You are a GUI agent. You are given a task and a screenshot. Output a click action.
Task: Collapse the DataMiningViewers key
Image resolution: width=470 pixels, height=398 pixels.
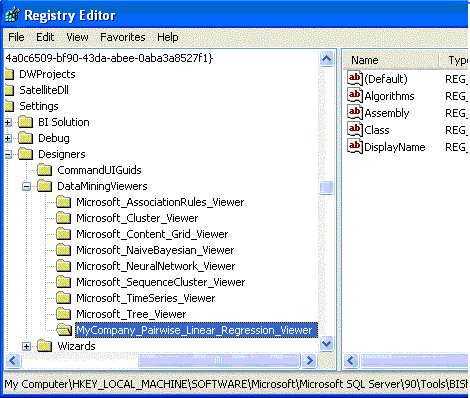27,186
